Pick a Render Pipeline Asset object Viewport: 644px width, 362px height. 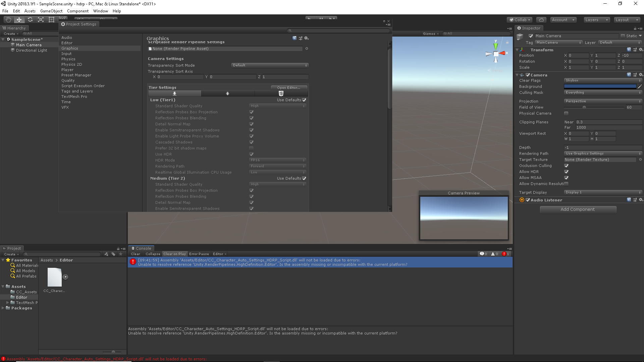point(307,49)
